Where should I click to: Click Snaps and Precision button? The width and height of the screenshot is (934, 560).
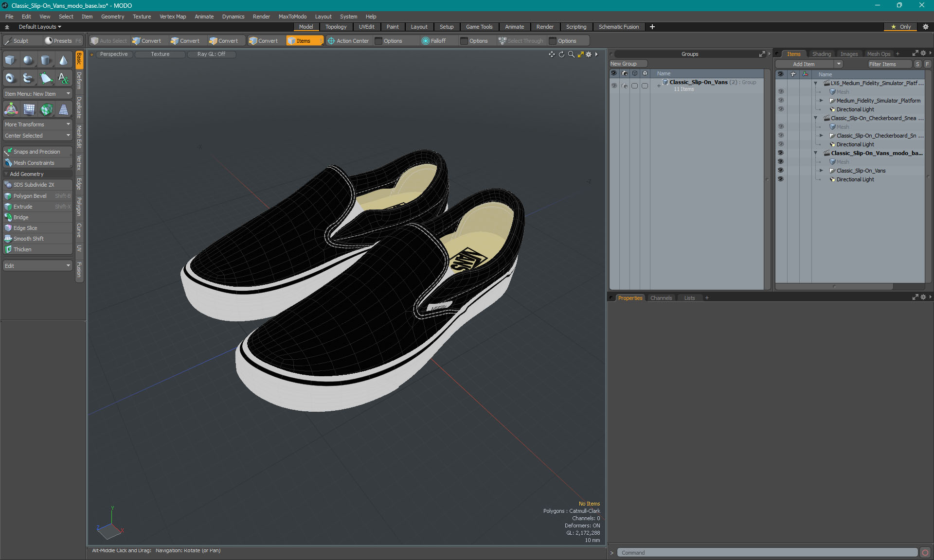coord(38,152)
